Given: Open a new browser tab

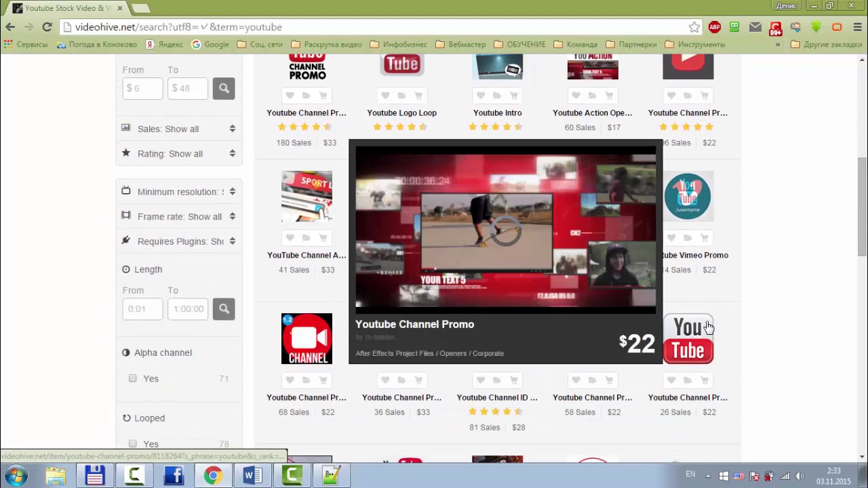Looking at the screenshot, I should click(140, 8).
